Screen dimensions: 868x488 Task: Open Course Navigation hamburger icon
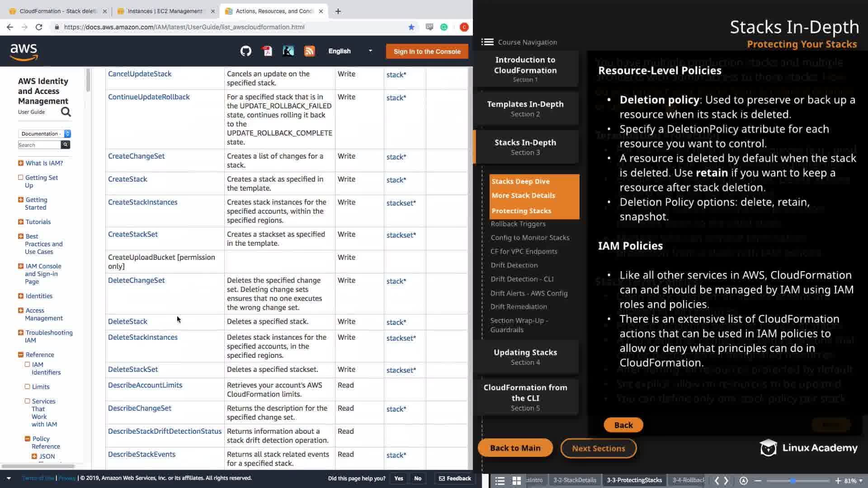pos(487,42)
